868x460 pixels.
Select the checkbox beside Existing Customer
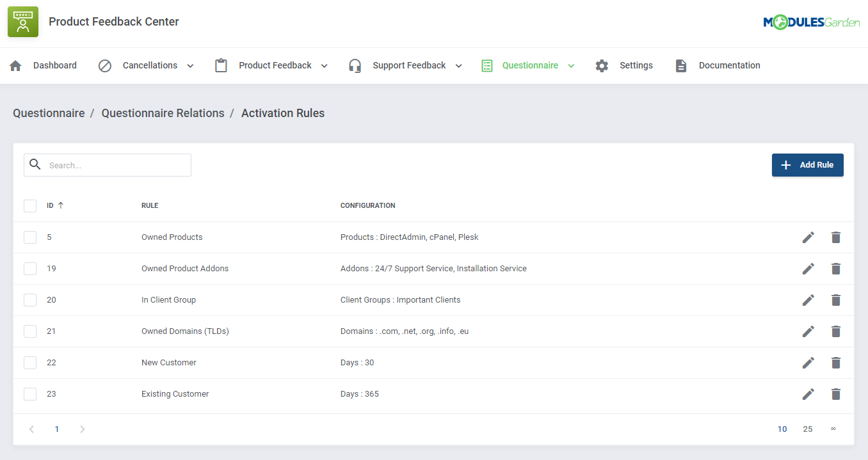[x=30, y=394]
